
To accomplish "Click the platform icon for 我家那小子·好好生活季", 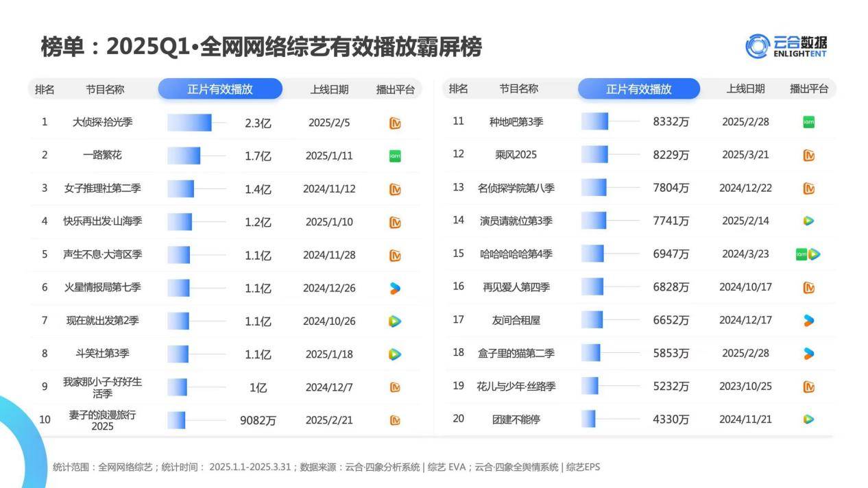I will coord(395,387).
